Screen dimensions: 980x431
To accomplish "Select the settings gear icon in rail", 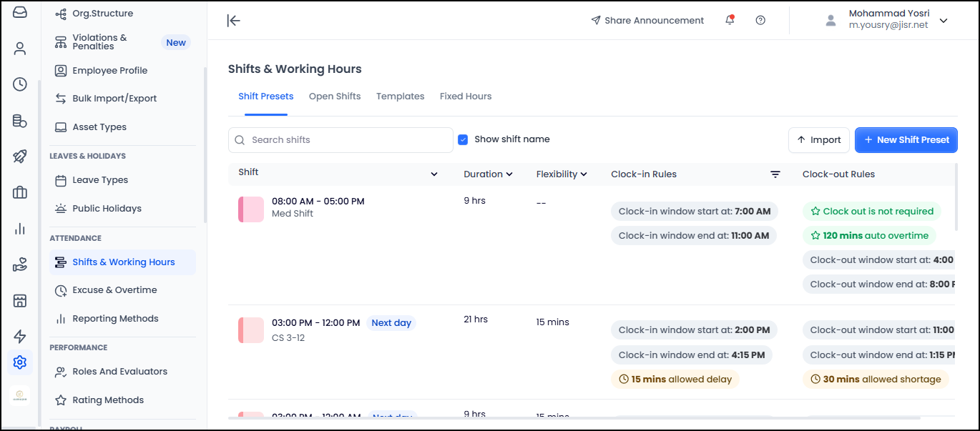I will [20, 362].
